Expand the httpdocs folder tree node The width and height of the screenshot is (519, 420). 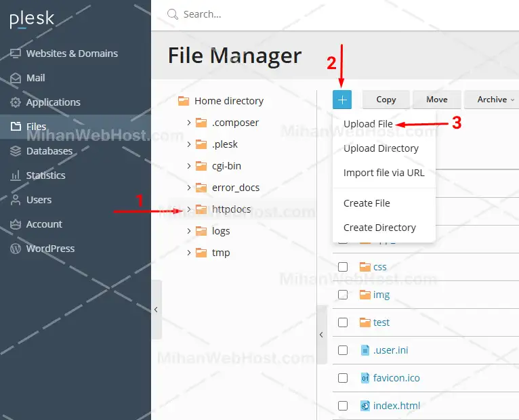point(189,209)
